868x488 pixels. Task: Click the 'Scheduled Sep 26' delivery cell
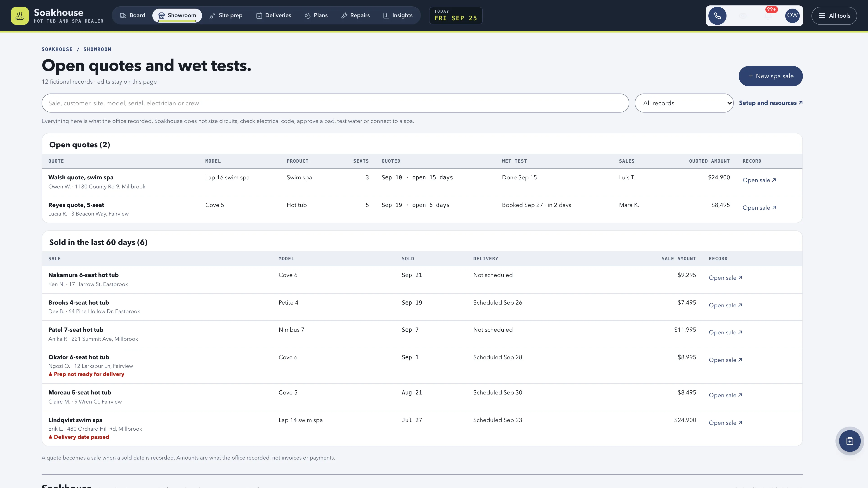(x=498, y=303)
